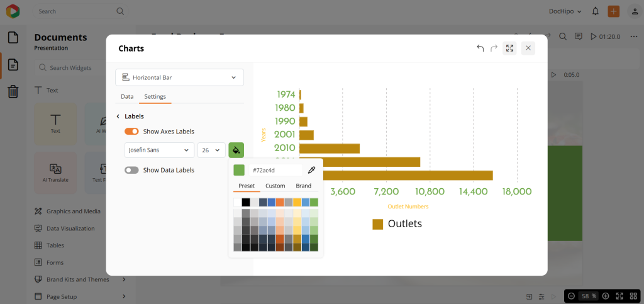Click the current green color preview swatch
The width and height of the screenshot is (644, 304).
239,170
